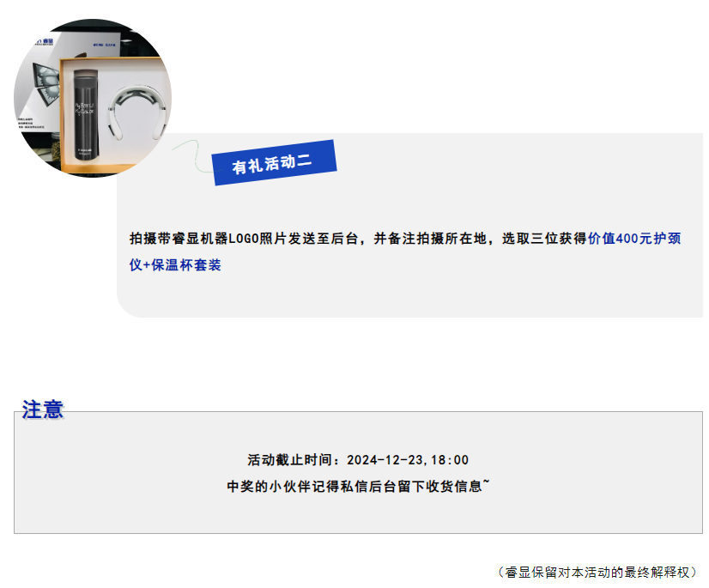Click the black thermos bottle in photo
This screenshot has height=588, width=709.
click(86, 115)
